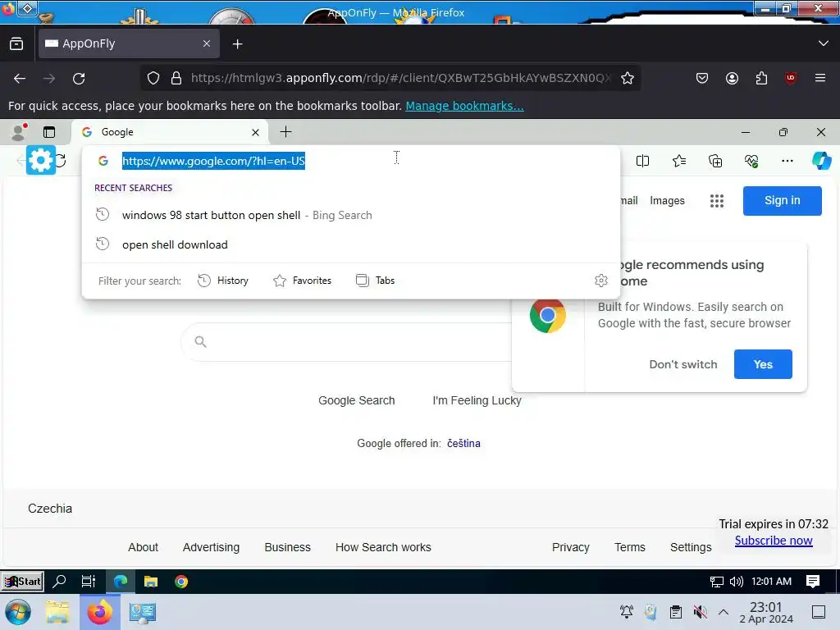Open Google Settings footer menu
This screenshot has width=840, height=630.
(691, 547)
